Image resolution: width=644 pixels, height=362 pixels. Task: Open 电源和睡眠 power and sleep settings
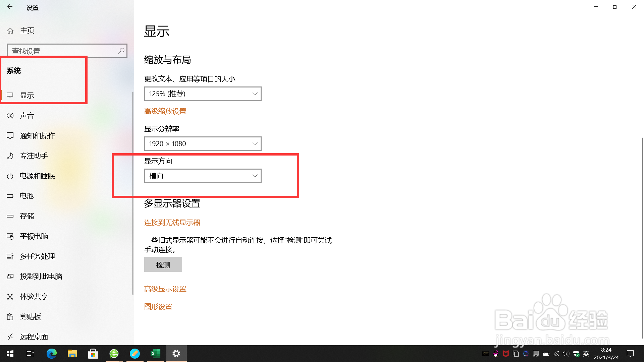point(37,176)
